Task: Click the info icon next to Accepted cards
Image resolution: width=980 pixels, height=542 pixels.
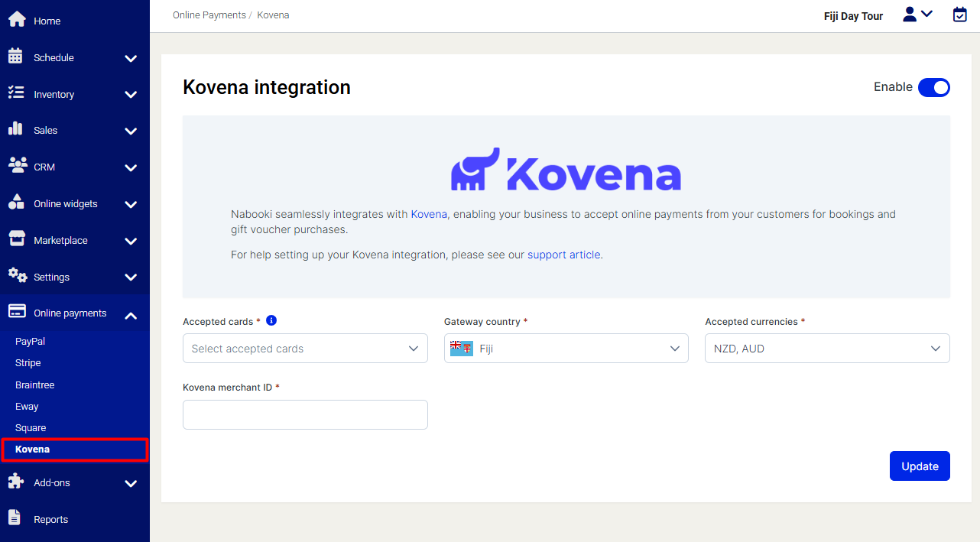Action: pyautogui.click(x=271, y=320)
